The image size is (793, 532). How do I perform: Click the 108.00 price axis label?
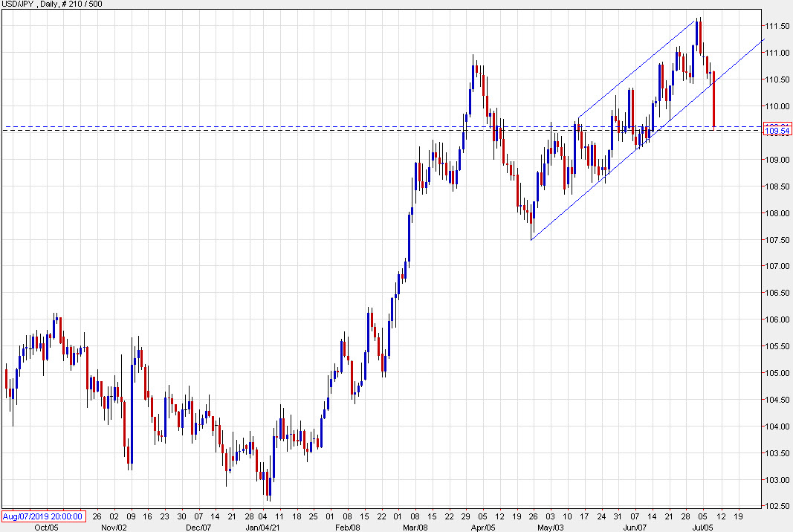tap(777, 213)
